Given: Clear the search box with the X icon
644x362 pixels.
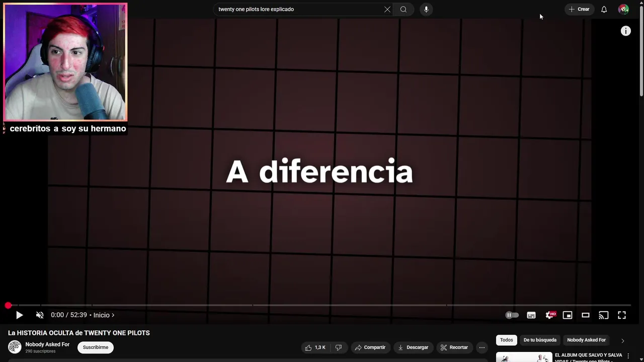Looking at the screenshot, I should coord(387,9).
